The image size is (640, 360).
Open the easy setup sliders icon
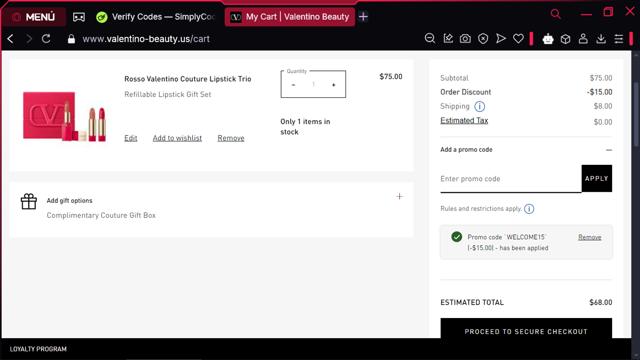(619, 39)
